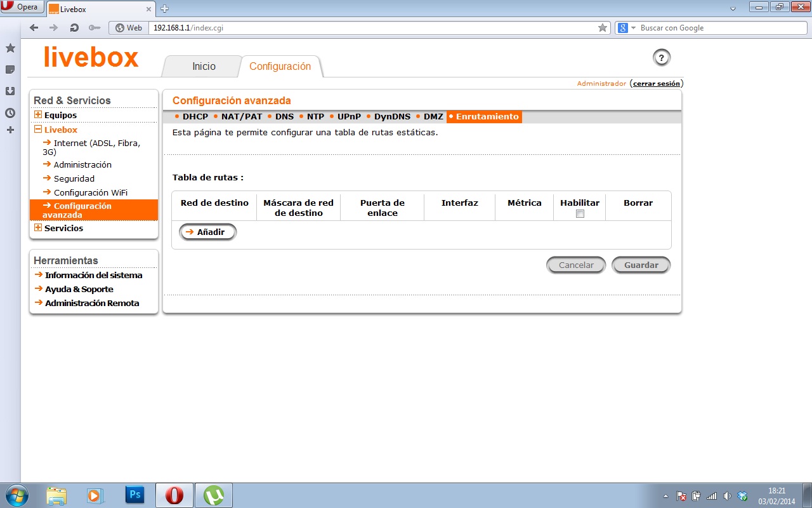The image size is (812, 508).
Task: Launch Photoshop from the taskbar
Action: (x=135, y=495)
